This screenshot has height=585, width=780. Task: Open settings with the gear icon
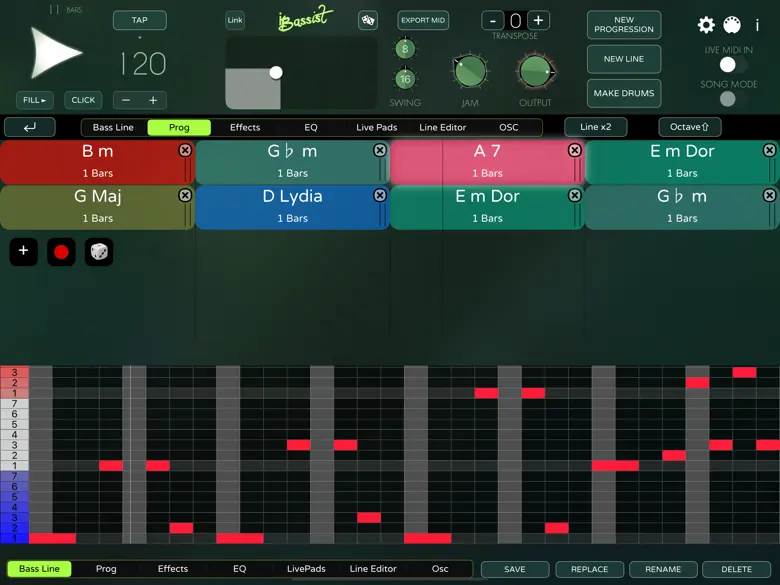(706, 25)
